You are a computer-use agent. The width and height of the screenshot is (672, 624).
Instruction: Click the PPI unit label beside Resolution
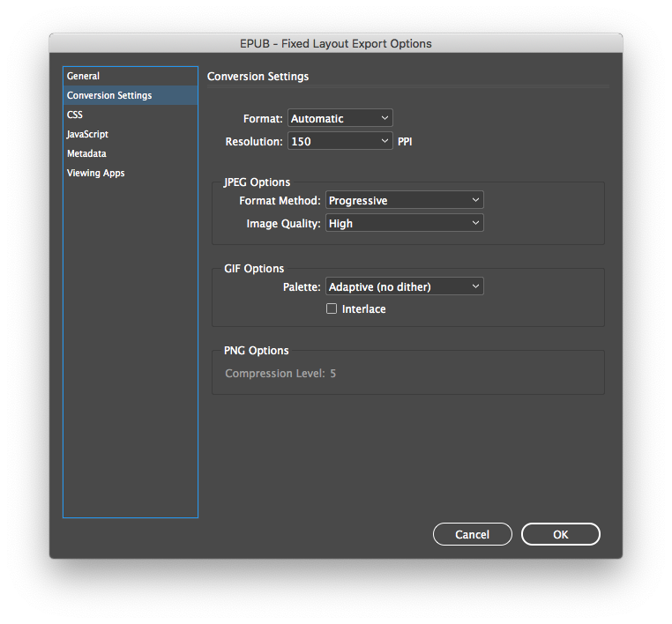pos(405,142)
